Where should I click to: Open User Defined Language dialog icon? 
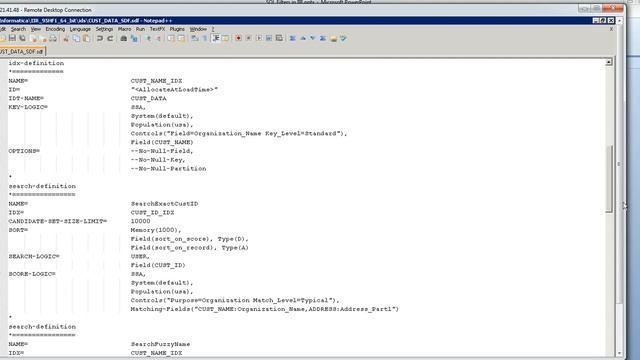(225, 38)
